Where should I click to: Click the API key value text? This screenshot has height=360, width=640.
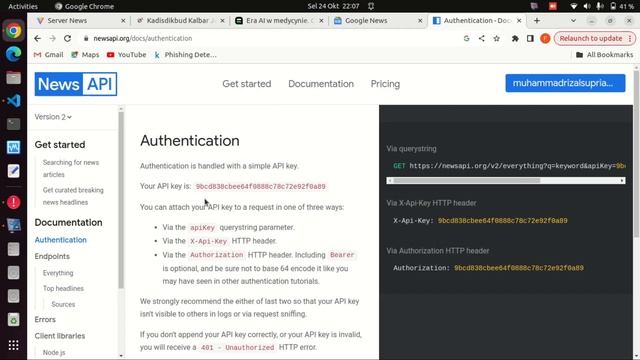260,187
